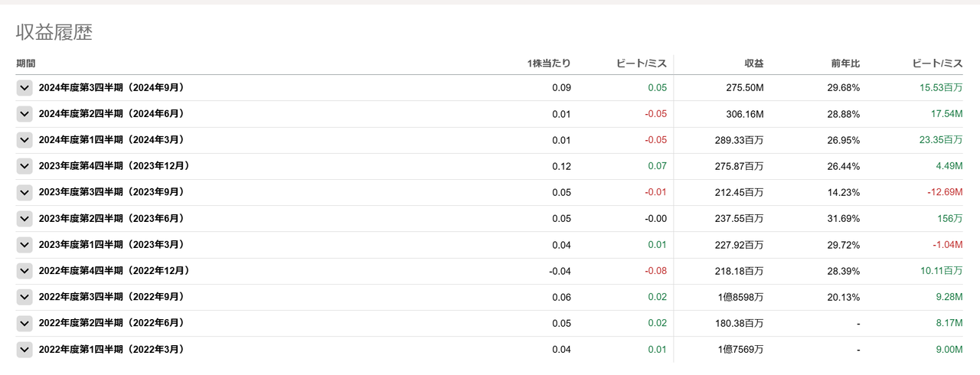
Task: Click the 期間 column header
Action: (26, 64)
